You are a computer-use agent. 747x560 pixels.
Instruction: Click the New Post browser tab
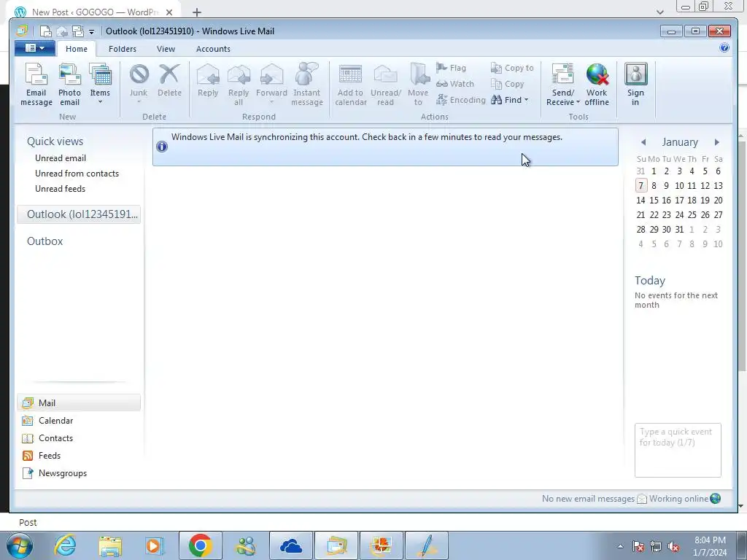(95, 12)
